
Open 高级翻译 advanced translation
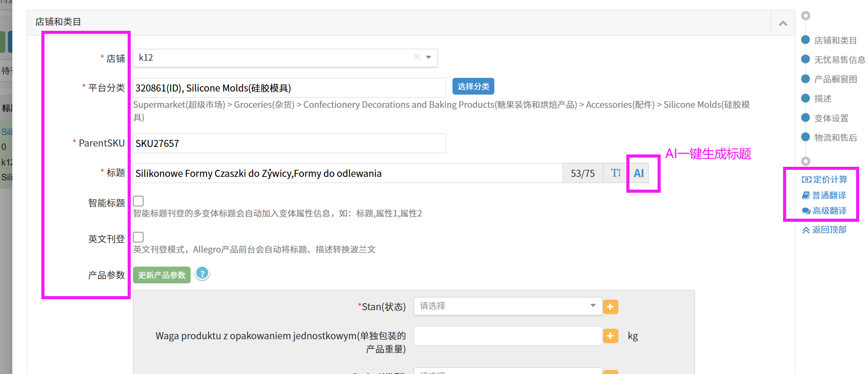pos(824,211)
